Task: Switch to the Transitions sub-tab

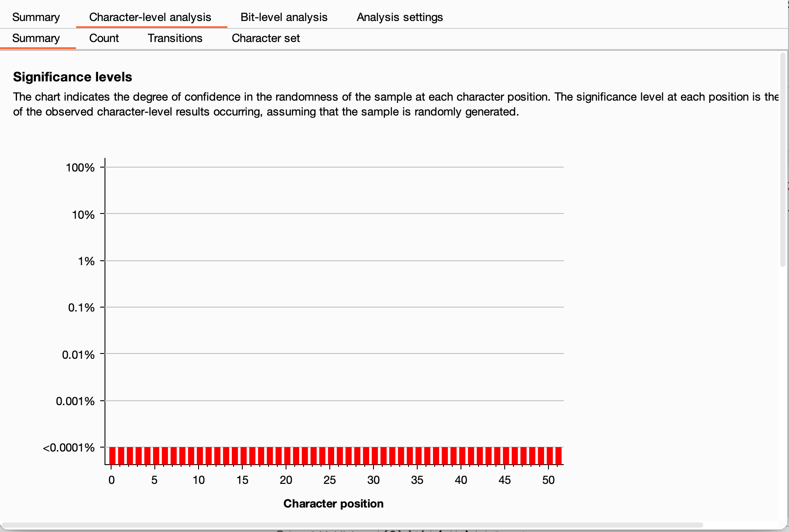Action: coord(175,38)
